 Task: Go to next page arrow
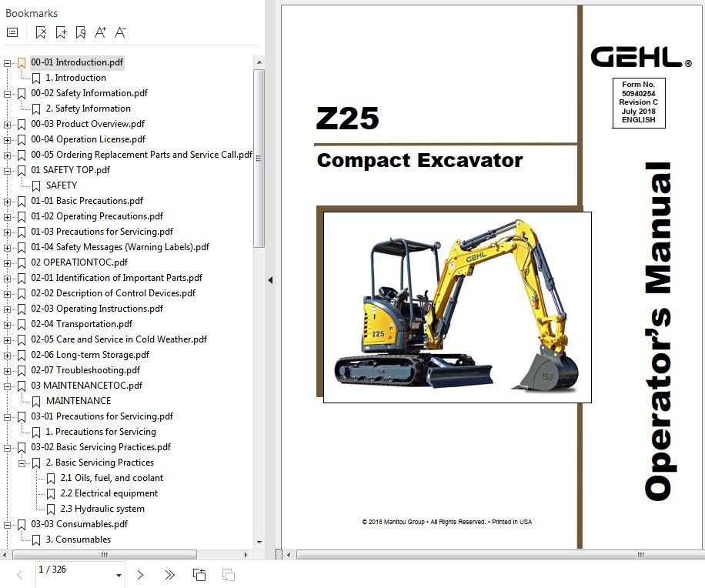coord(140,575)
